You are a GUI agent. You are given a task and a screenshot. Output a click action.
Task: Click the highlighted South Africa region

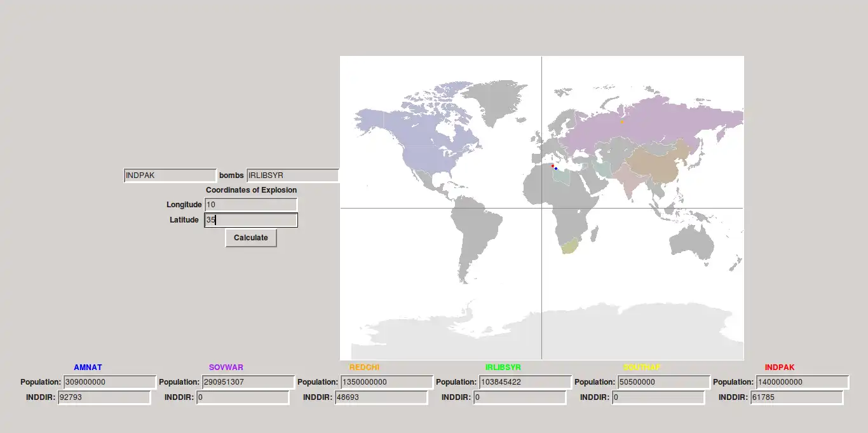tap(569, 247)
